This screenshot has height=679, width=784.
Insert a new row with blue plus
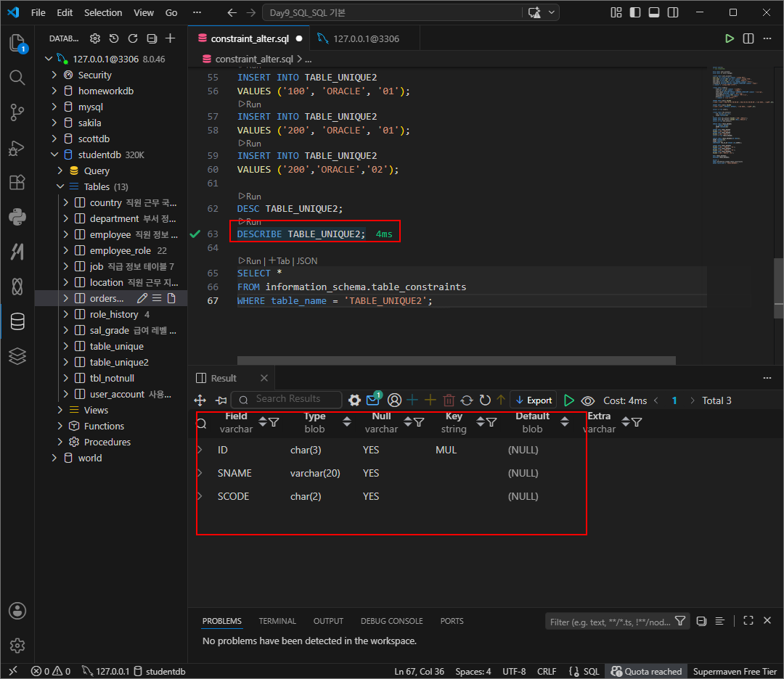coord(412,400)
